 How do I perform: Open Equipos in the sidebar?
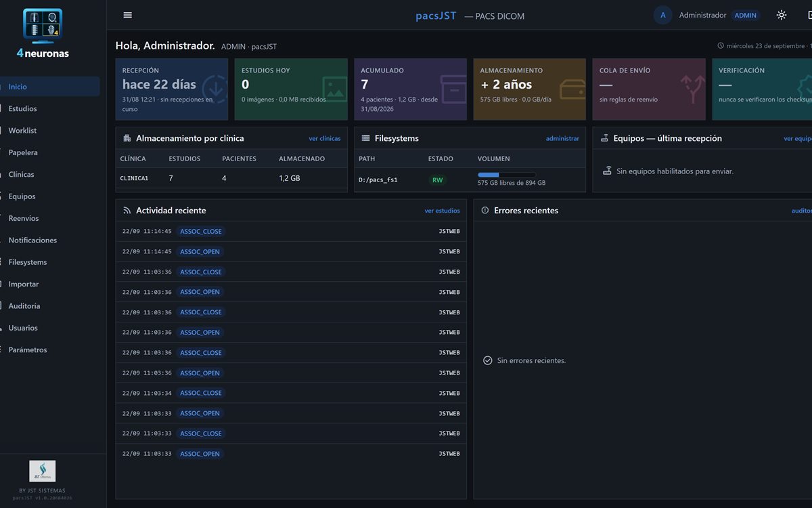pos(50,196)
